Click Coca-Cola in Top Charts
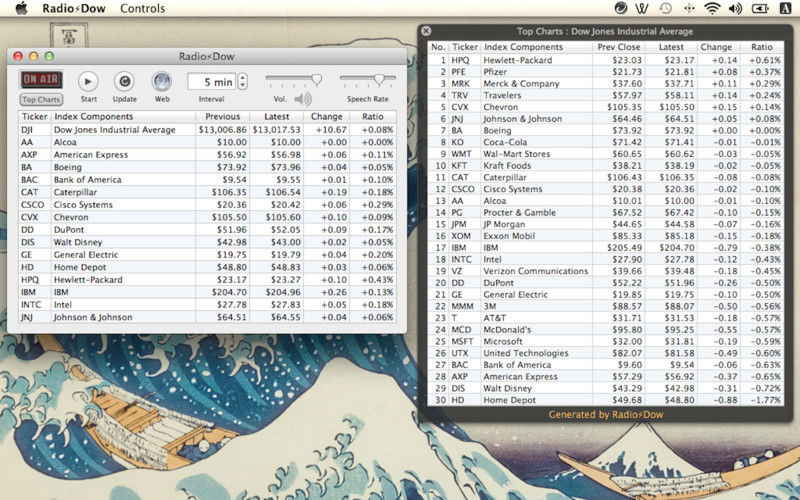The image size is (800, 500). [x=505, y=142]
